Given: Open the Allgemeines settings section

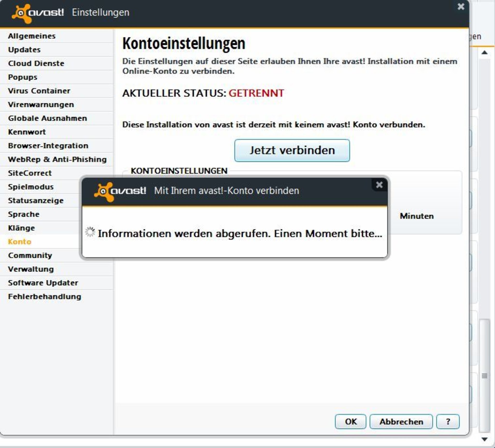Looking at the screenshot, I should point(32,36).
